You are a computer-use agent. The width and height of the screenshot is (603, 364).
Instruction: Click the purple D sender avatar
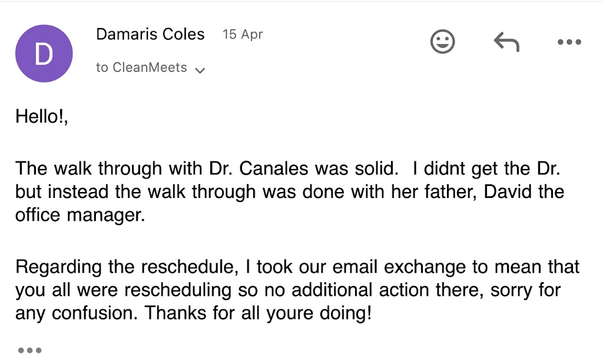[44, 54]
